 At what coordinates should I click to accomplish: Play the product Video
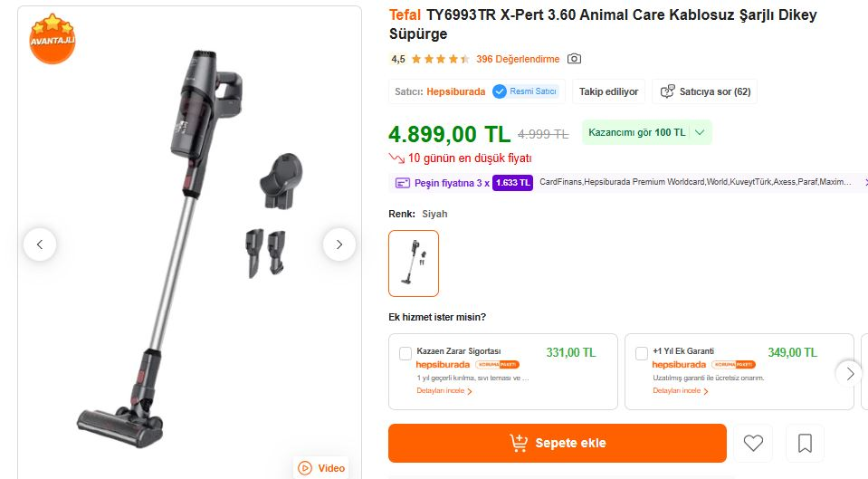(321, 468)
